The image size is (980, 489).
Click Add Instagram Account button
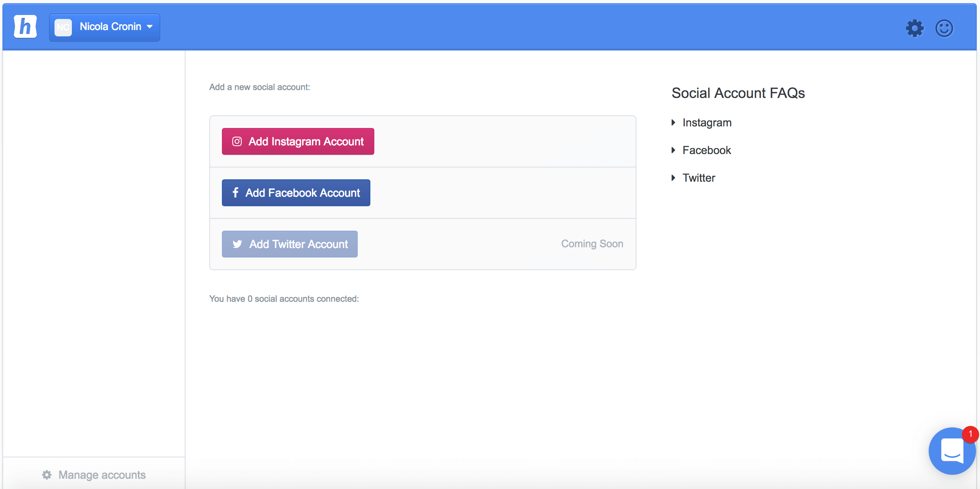[298, 141]
